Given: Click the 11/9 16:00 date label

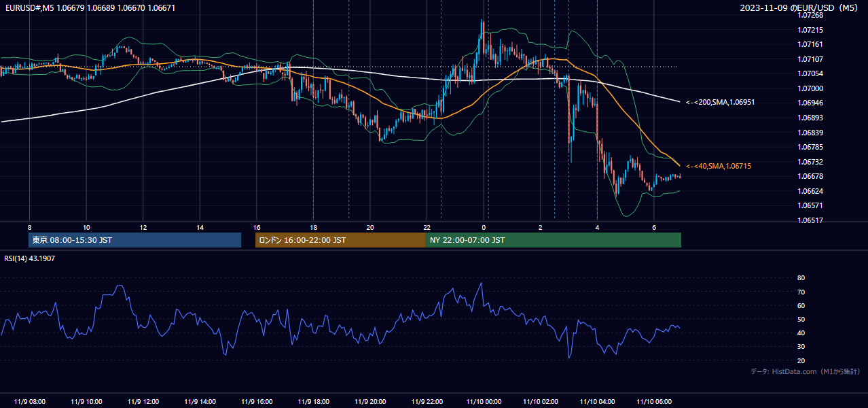Looking at the screenshot, I should (257, 402).
